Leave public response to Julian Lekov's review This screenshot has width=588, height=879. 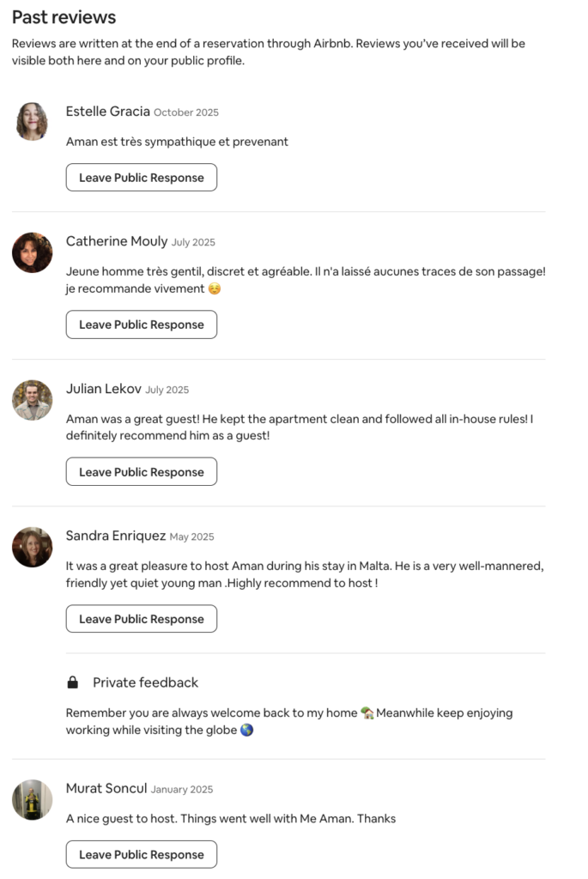click(142, 472)
